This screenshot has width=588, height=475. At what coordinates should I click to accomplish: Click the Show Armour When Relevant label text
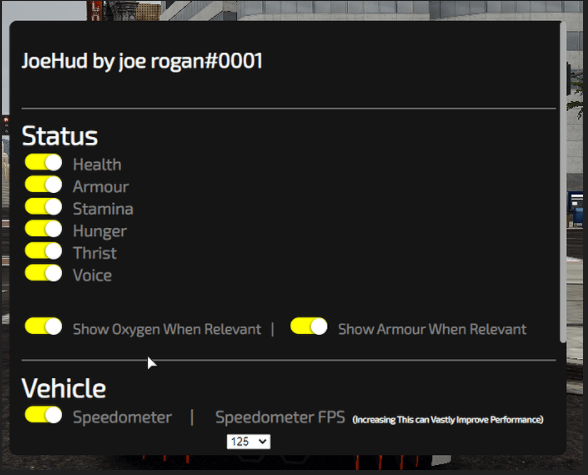(x=432, y=329)
